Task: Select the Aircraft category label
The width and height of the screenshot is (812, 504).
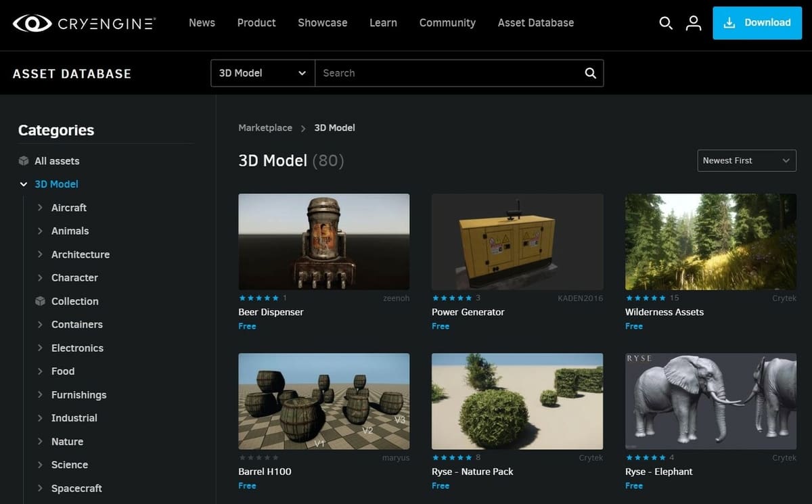Action: click(x=69, y=208)
